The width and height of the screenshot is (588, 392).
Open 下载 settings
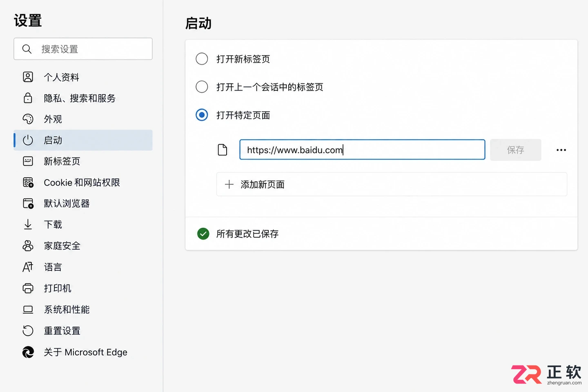[x=83, y=224]
